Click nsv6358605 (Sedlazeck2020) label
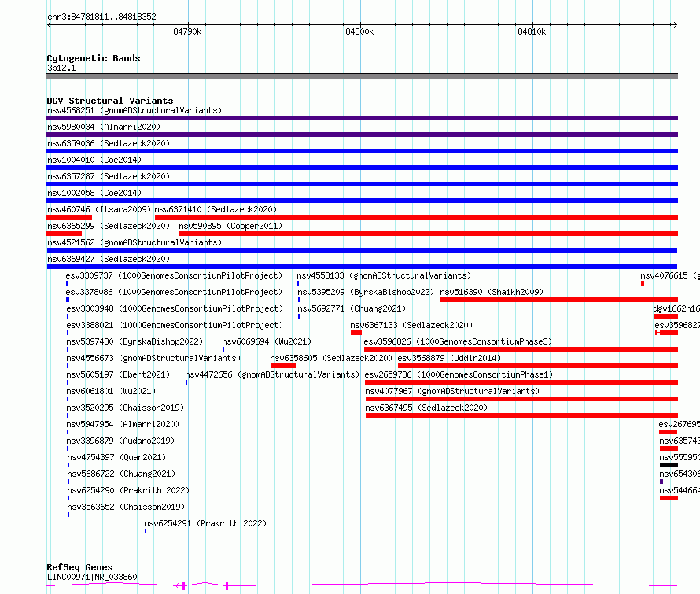Screen dimensions: 700x594 pyautogui.click(x=331, y=358)
